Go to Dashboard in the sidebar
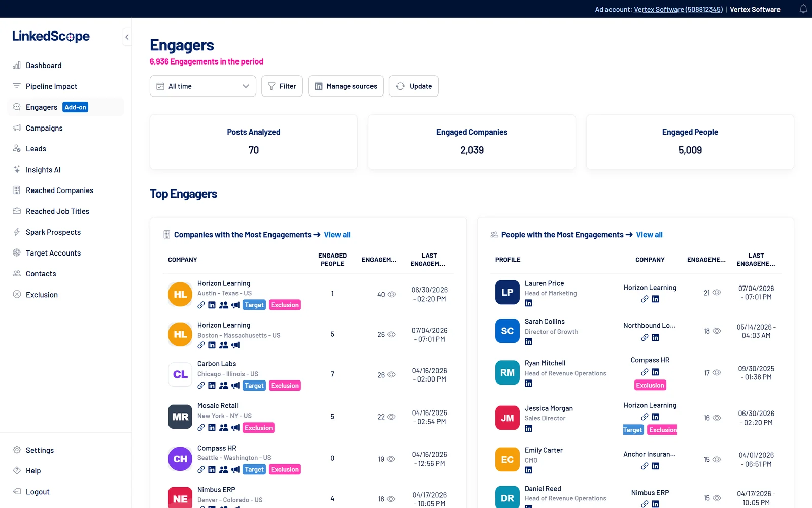The height and width of the screenshot is (508, 812). point(44,66)
